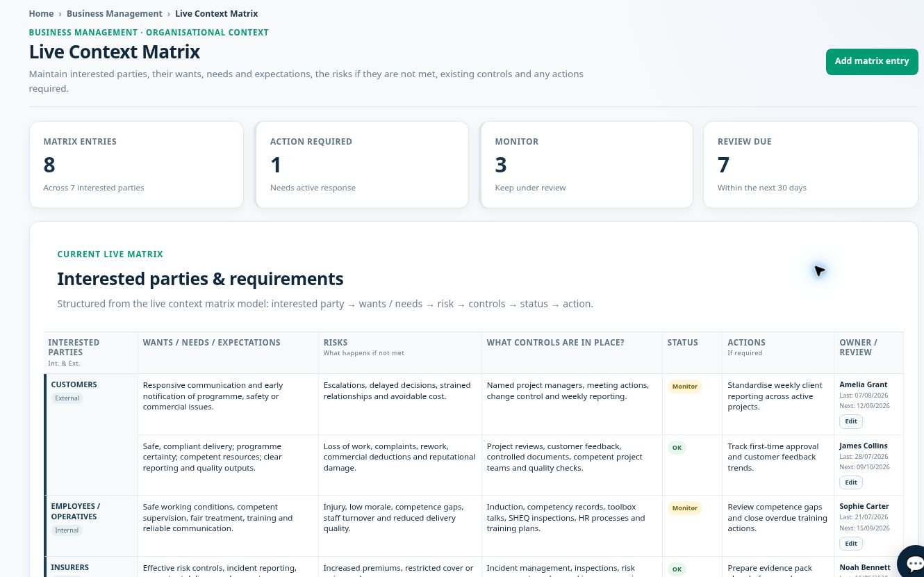Click 'Escalations, delayed decisions' risk cell

click(399, 405)
